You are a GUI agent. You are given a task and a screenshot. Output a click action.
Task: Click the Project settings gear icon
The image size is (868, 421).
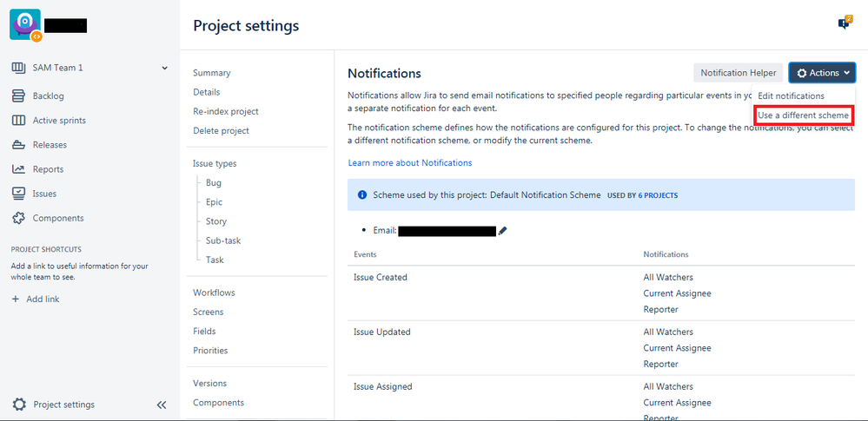pos(19,405)
